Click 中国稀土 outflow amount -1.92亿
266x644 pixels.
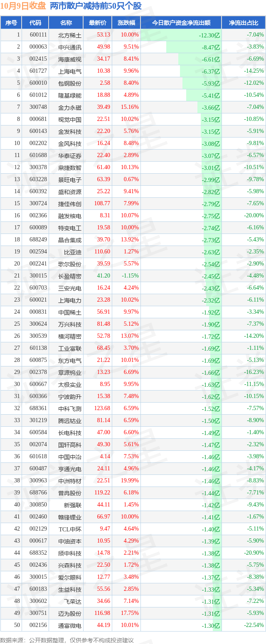pyautogui.click(x=211, y=312)
